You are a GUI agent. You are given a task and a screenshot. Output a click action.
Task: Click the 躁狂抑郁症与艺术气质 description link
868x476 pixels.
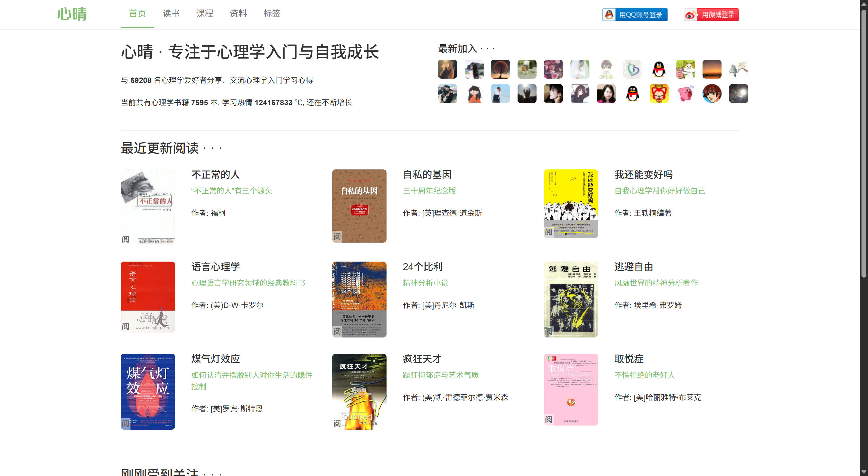[x=441, y=375]
